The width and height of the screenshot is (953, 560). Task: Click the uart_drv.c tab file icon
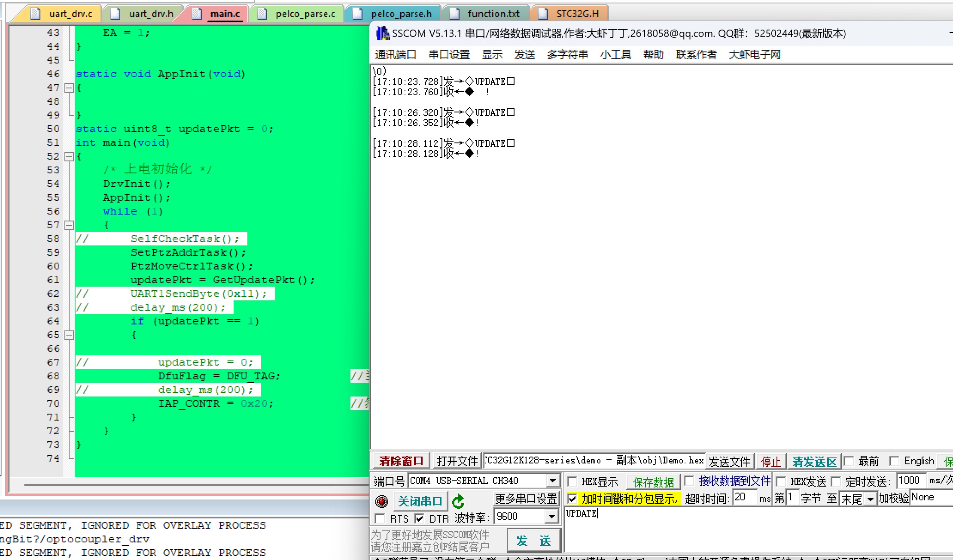coord(36,14)
